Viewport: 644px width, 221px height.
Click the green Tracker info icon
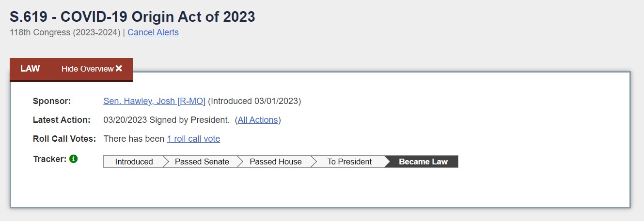pyautogui.click(x=74, y=159)
